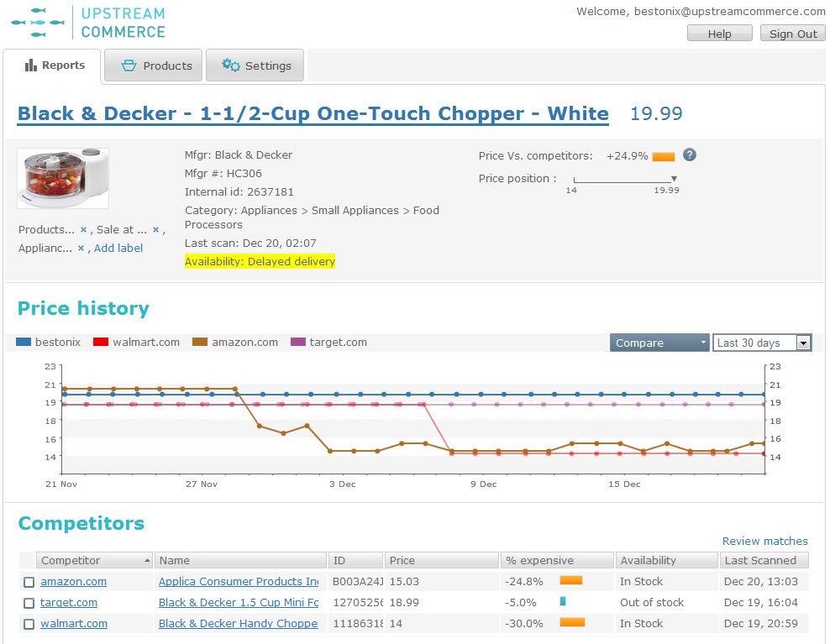Click the chopper product thumbnail image
This screenshot has height=644, width=830.
pyautogui.click(x=63, y=178)
